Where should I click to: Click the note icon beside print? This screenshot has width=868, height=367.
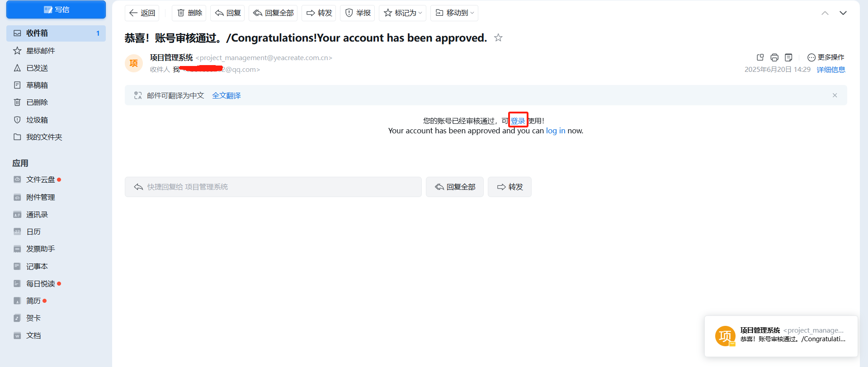coord(788,57)
